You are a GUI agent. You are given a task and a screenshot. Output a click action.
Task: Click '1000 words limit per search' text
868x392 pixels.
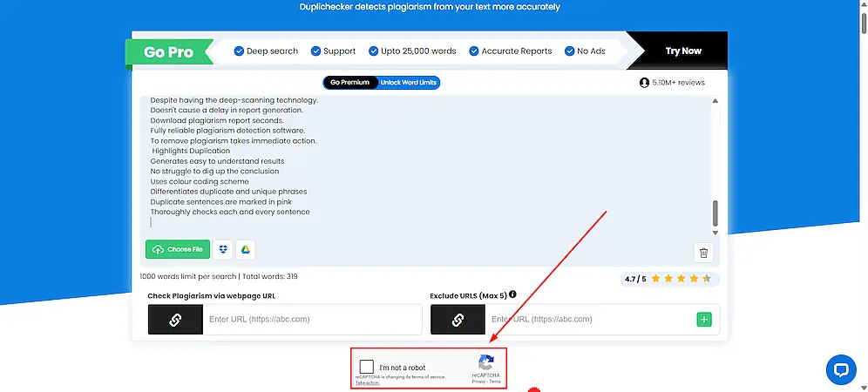pos(188,276)
